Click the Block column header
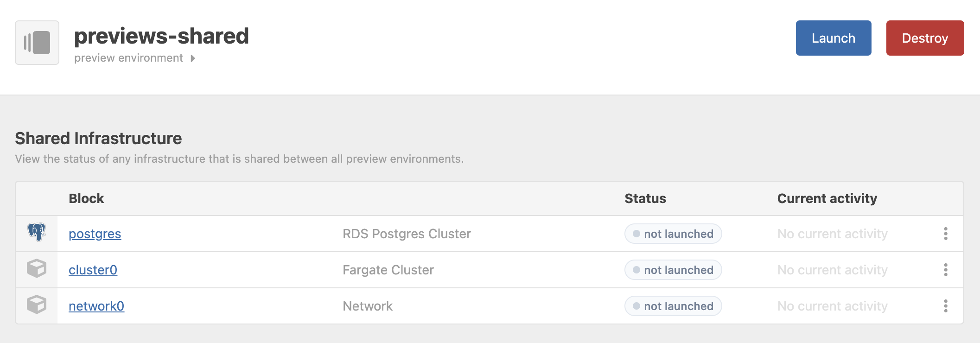Viewport: 980px width, 343px height. (86, 198)
